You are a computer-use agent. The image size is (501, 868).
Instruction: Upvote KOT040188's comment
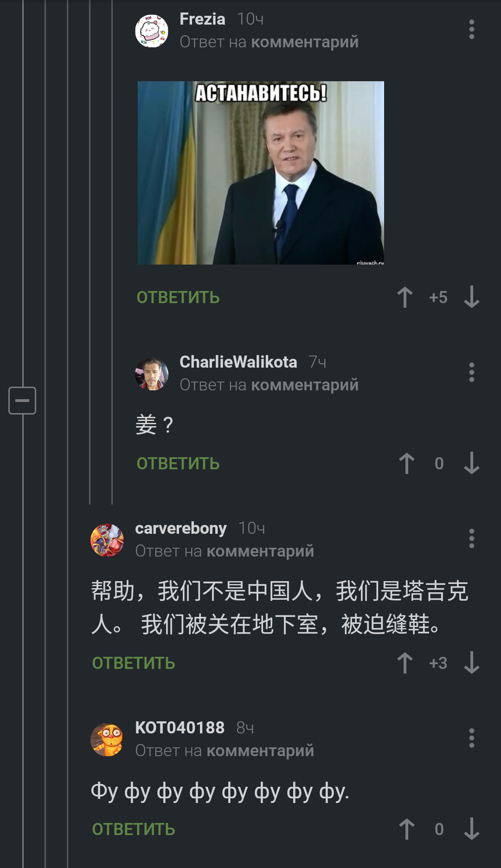pyautogui.click(x=407, y=829)
